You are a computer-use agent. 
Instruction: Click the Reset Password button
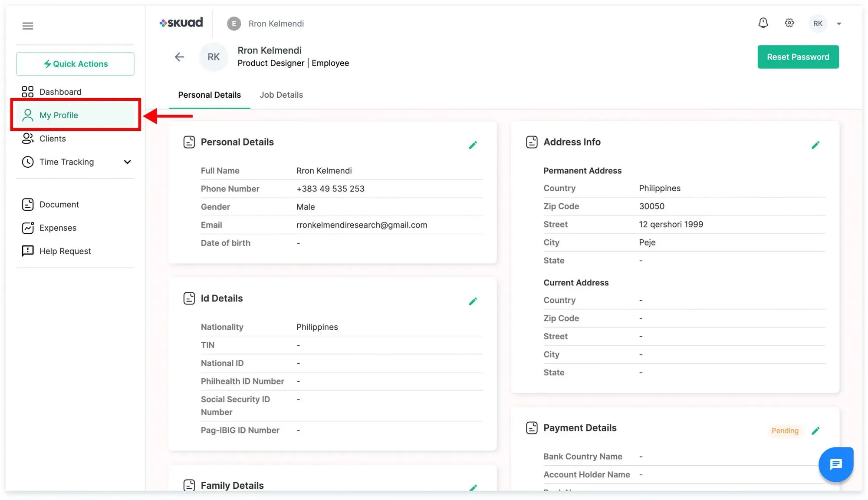[798, 57]
